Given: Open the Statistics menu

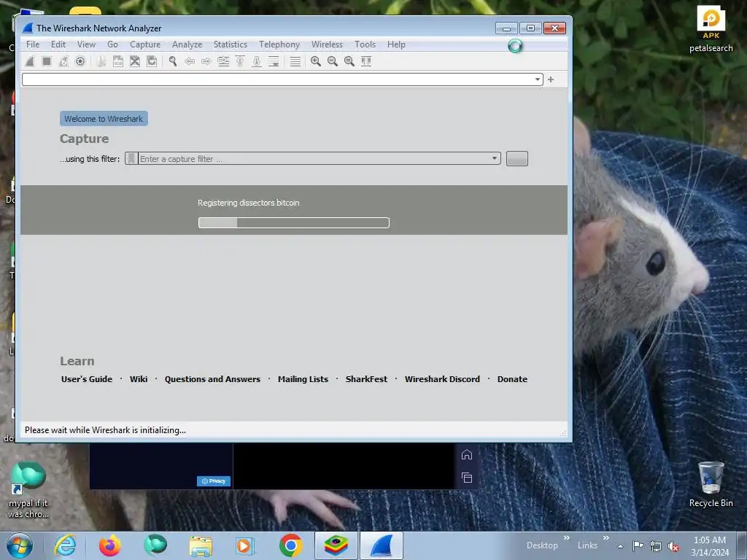Looking at the screenshot, I should point(230,44).
